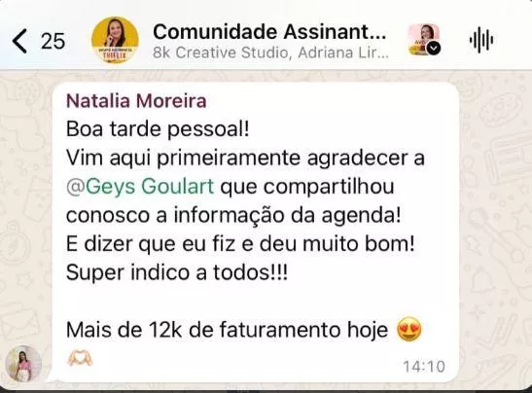Click the "E dizer que eu fiz" sentence
Image resolution: width=532 pixels, height=393 pixels.
pos(151,244)
